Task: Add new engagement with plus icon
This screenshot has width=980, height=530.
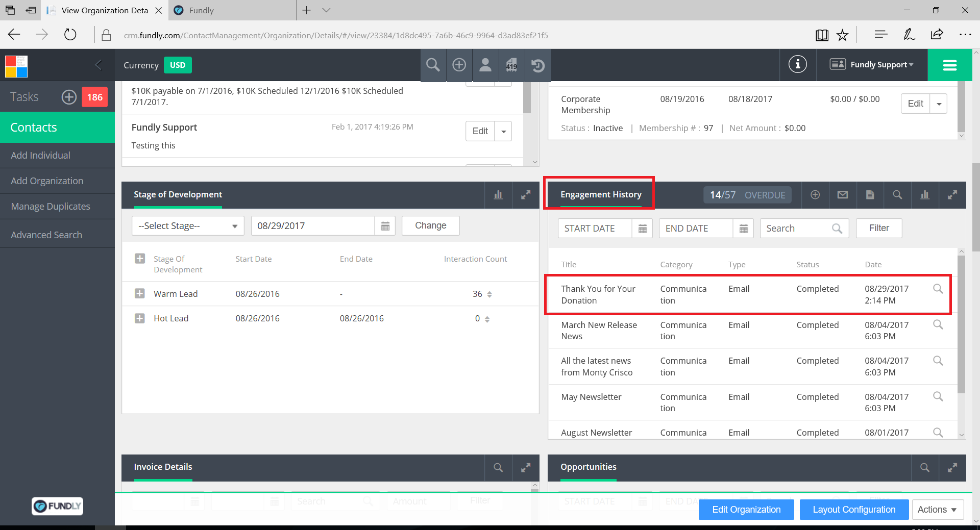Action: pos(815,195)
